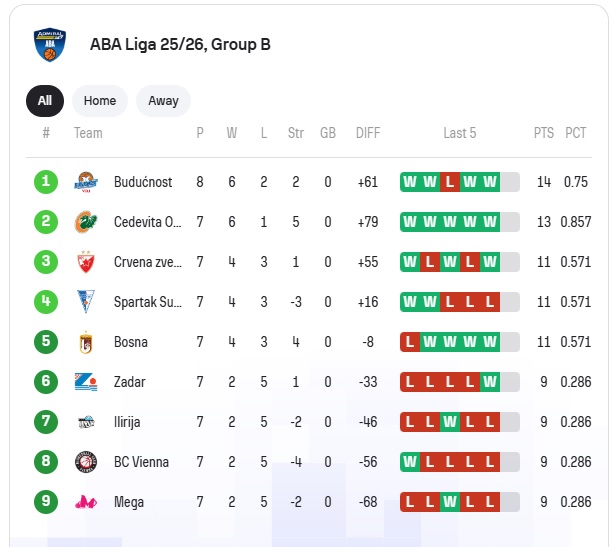Click the PCT column header
The width and height of the screenshot is (616, 547).
point(575,133)
